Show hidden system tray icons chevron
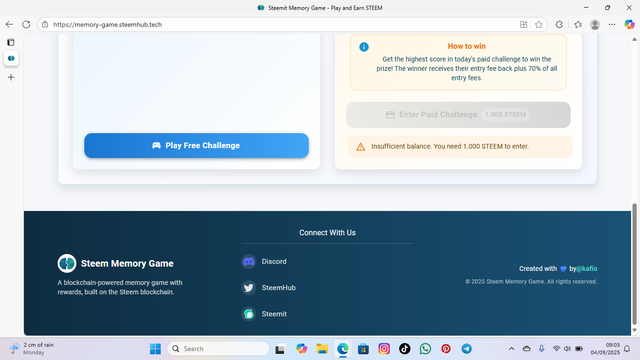The height and width of the screenshot is (360, 640). tap(511, 349)
